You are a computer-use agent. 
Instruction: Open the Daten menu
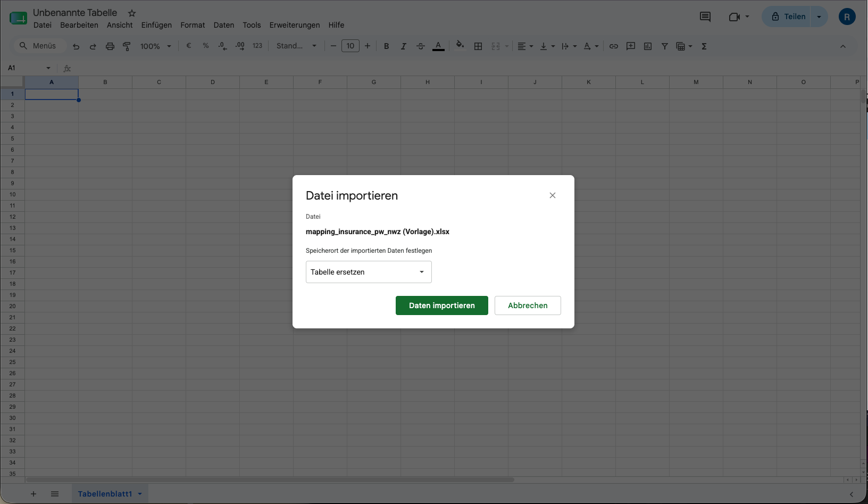tap(224, 25)
